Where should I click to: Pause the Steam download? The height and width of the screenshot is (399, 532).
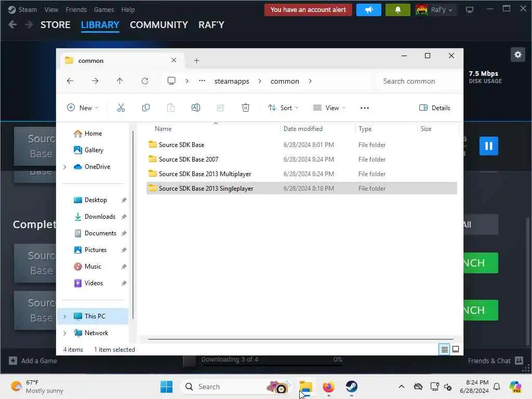pos(488,146)
